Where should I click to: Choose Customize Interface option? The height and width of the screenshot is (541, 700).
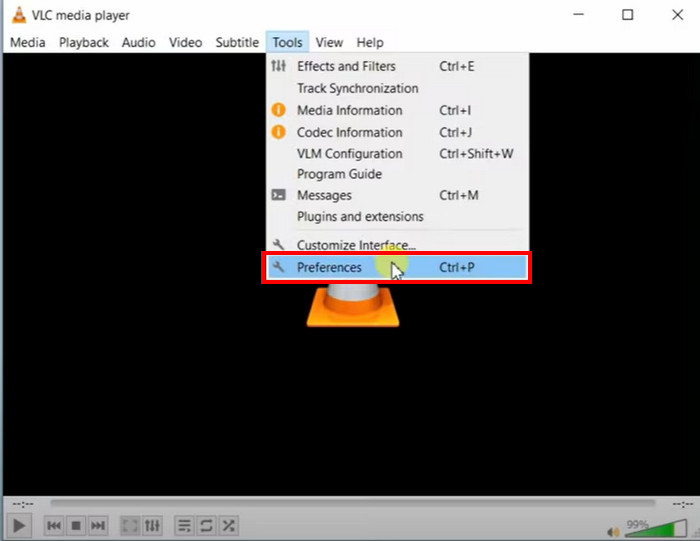pyautogui.click(x=397, y=245)
